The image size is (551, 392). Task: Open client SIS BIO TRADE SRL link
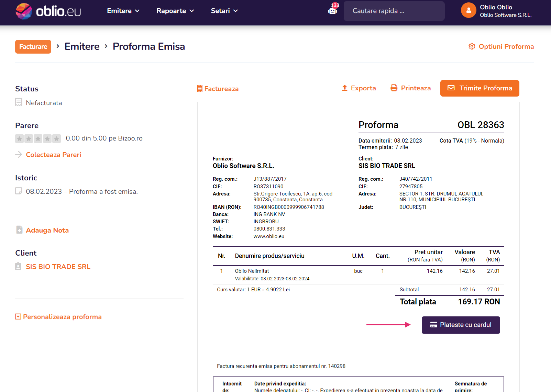(x=58, y=267)
